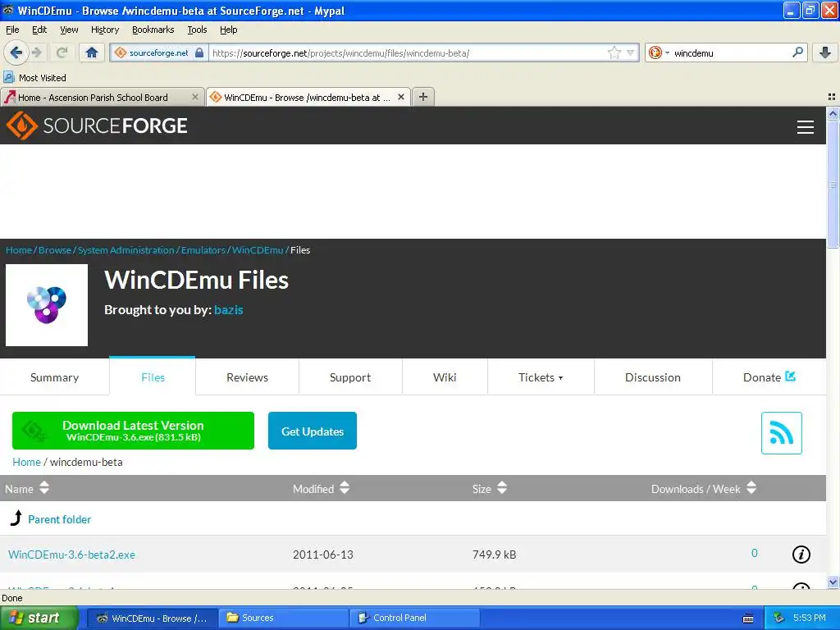Click the search magnifier icon in search box
This screenshot has width=840, height=630.
click(797, 52)
